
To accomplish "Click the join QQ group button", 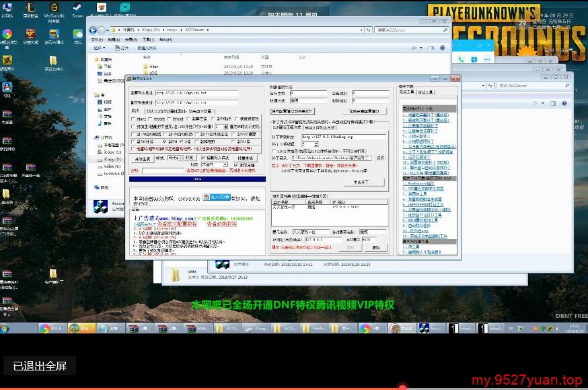I will (217, 197).
